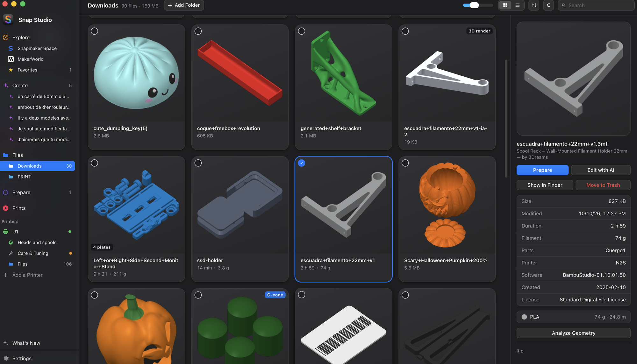
Task: Select the Scary+Halloween+Pumpkin checkbox
Action: 405,163
